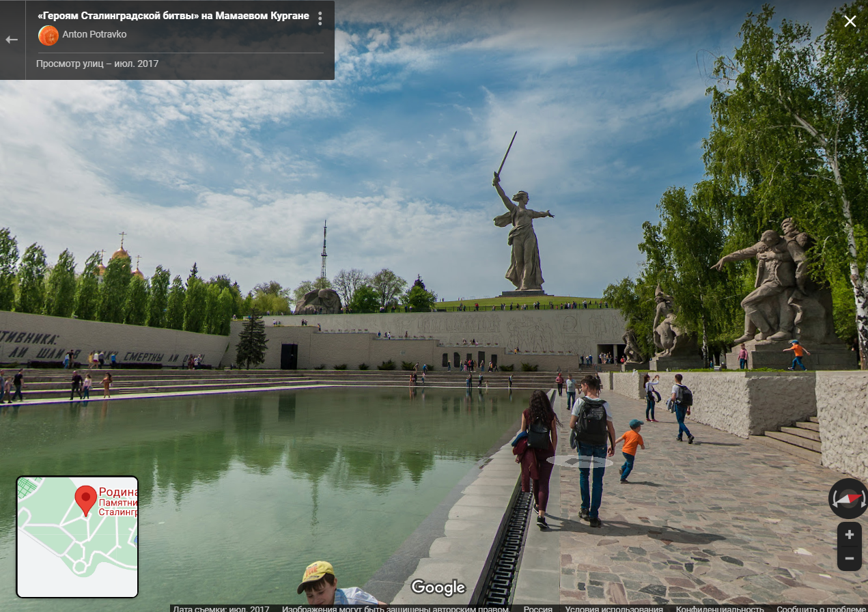Close Street View with the X button

tap(850, 21)
